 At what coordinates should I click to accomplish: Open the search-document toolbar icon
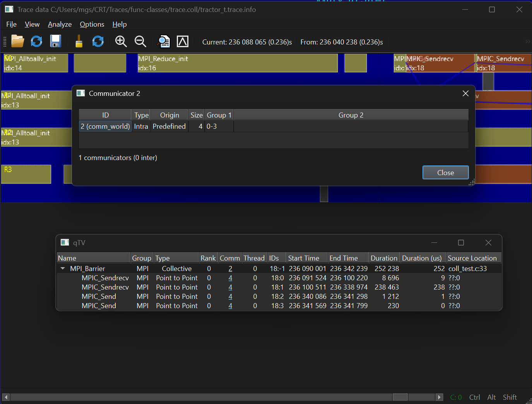[164, 41]
